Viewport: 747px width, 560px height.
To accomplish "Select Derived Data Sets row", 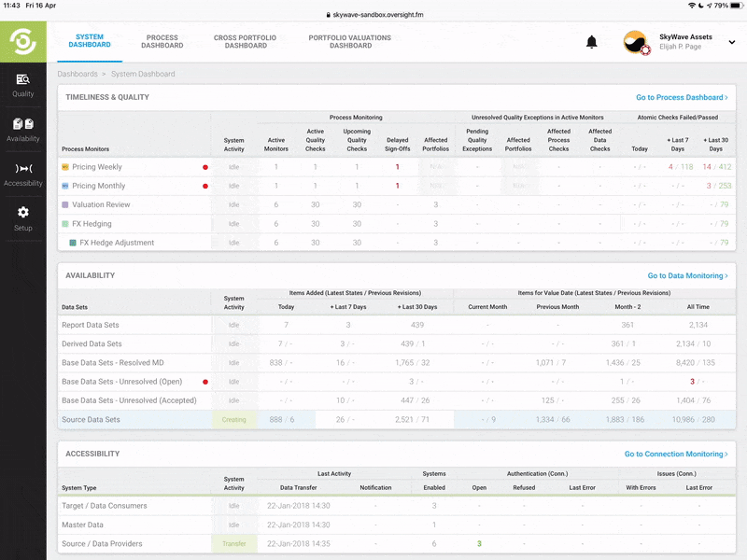I will click(x=396, y=343).
